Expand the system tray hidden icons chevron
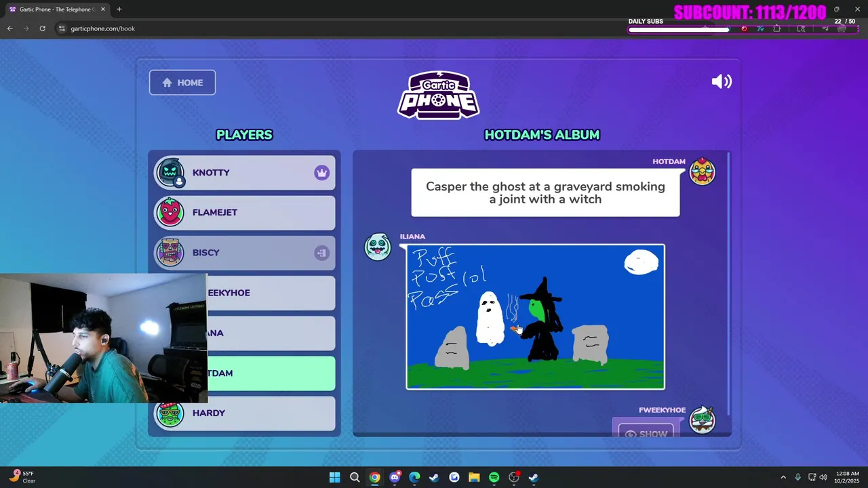This screenshot has height=488, width=868. (783, 477)
